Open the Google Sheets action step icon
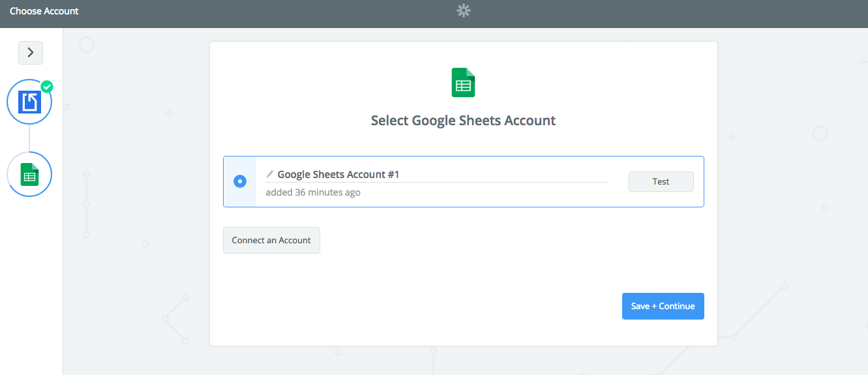This screenshot has height=375, width=868. point(29,174)
